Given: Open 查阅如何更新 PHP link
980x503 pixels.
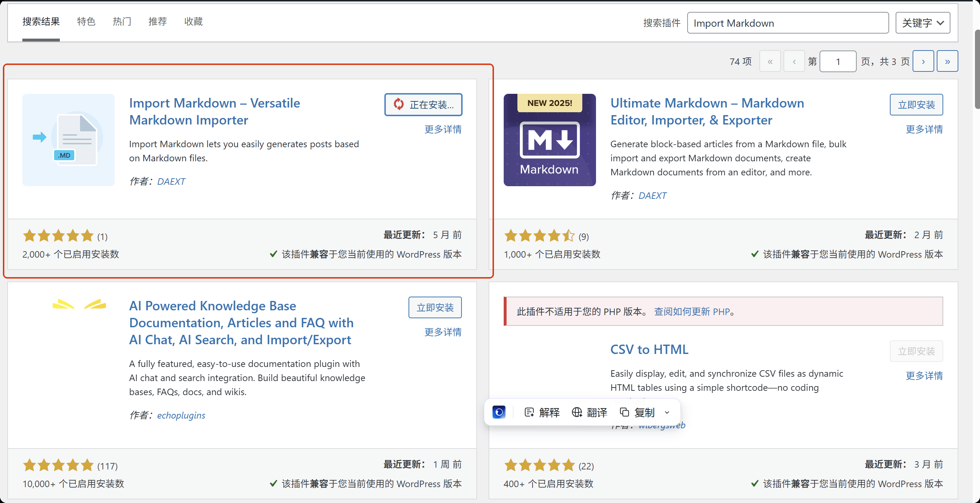Looking at the screenshot, I should 691,311.
